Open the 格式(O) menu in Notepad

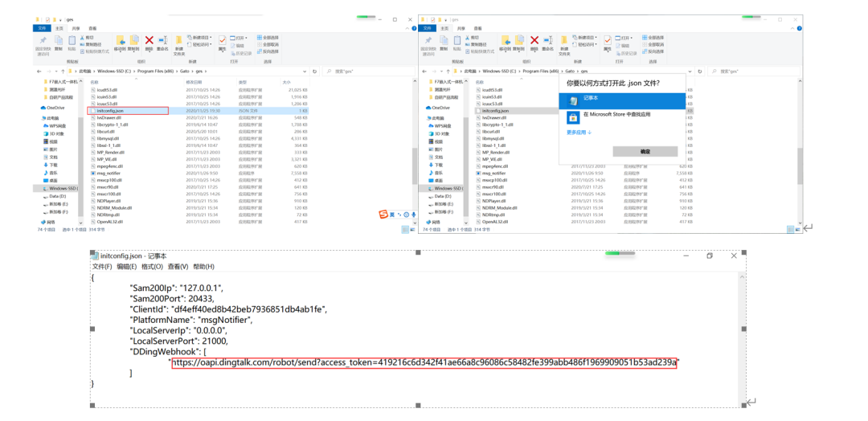pos(152,266)
